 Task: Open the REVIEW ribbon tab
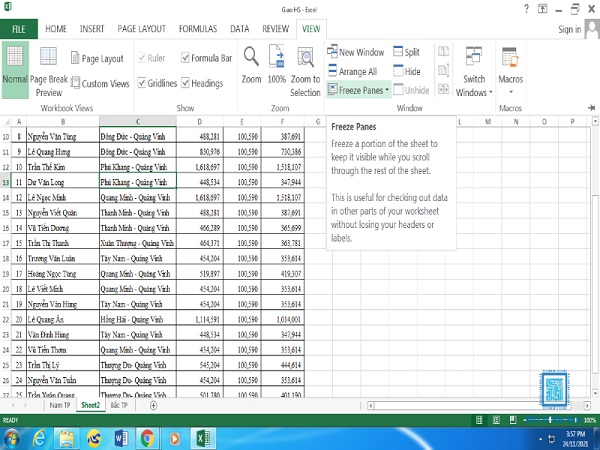pos(276,29)
